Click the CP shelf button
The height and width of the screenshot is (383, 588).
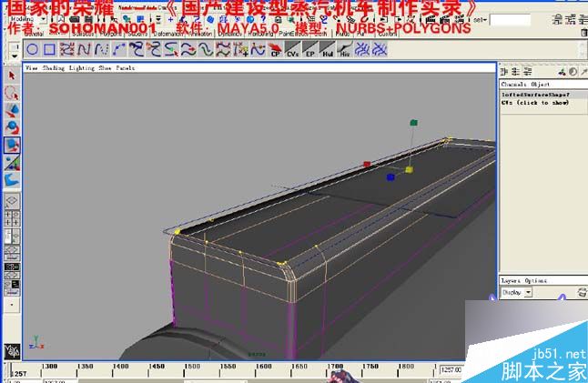(275, 50)
